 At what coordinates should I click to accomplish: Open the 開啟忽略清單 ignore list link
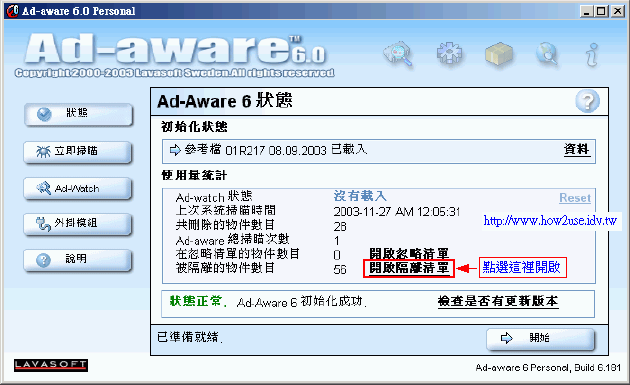pos(409,253)
